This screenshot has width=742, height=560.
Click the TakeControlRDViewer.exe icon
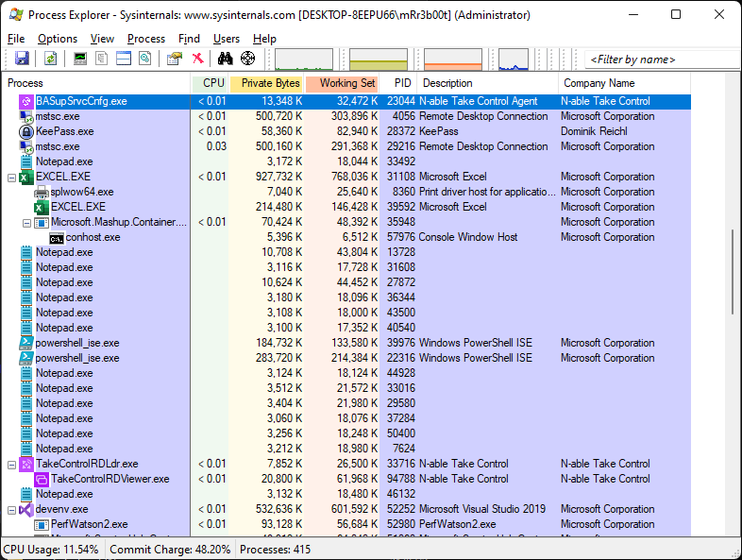[x=42, y=479]
